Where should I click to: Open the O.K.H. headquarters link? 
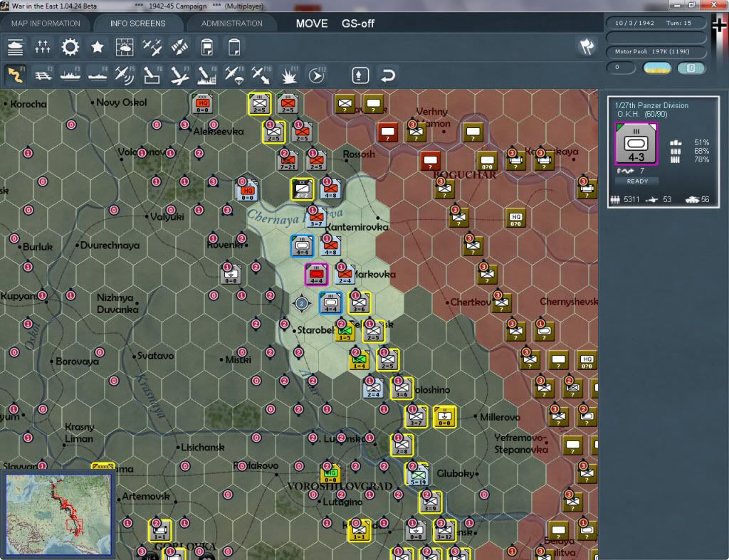coord(628,115)
